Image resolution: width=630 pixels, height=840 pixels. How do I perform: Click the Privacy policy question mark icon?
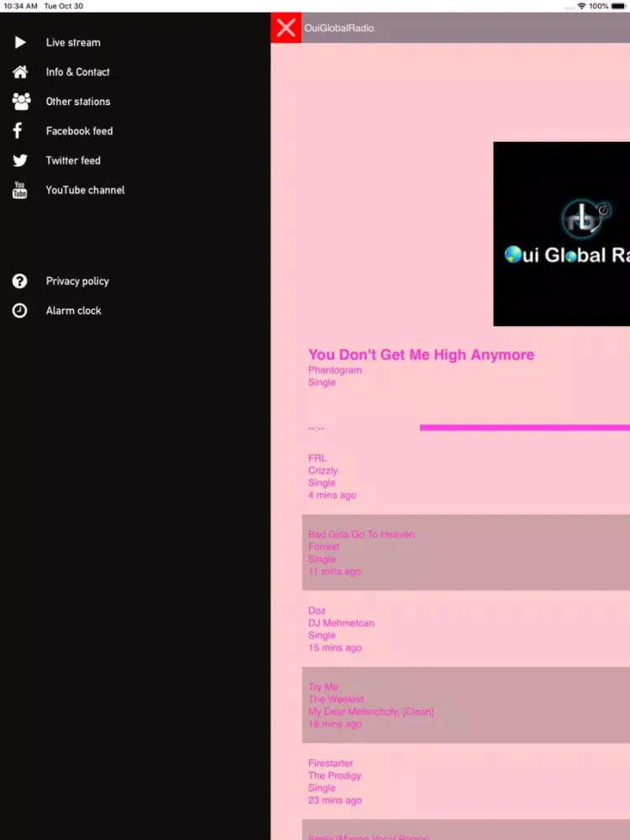[20, 281]
